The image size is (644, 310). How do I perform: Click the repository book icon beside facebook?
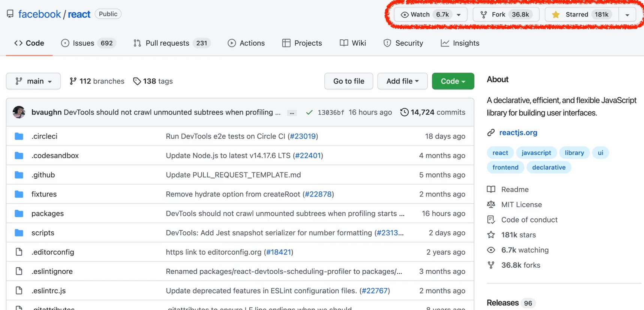point(10,14)
